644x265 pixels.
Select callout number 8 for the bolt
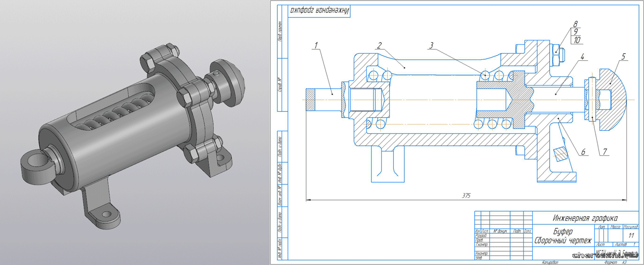click(x=575, y=24)
